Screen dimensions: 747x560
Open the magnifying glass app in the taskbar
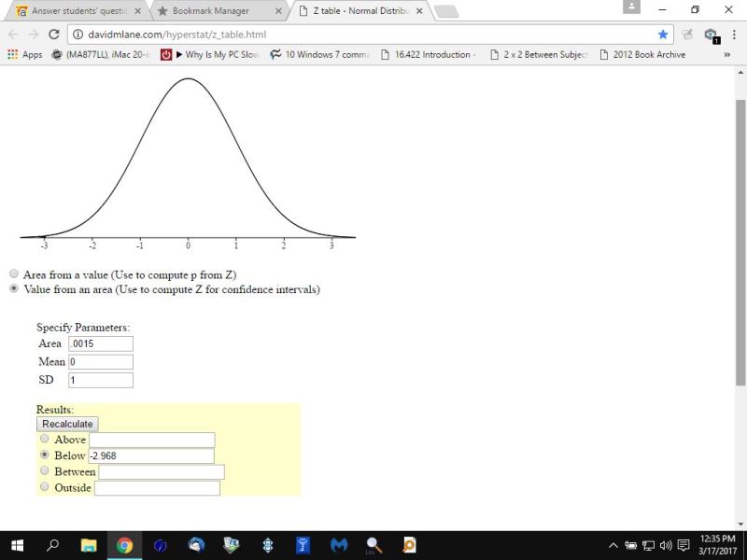coord(374,545)
